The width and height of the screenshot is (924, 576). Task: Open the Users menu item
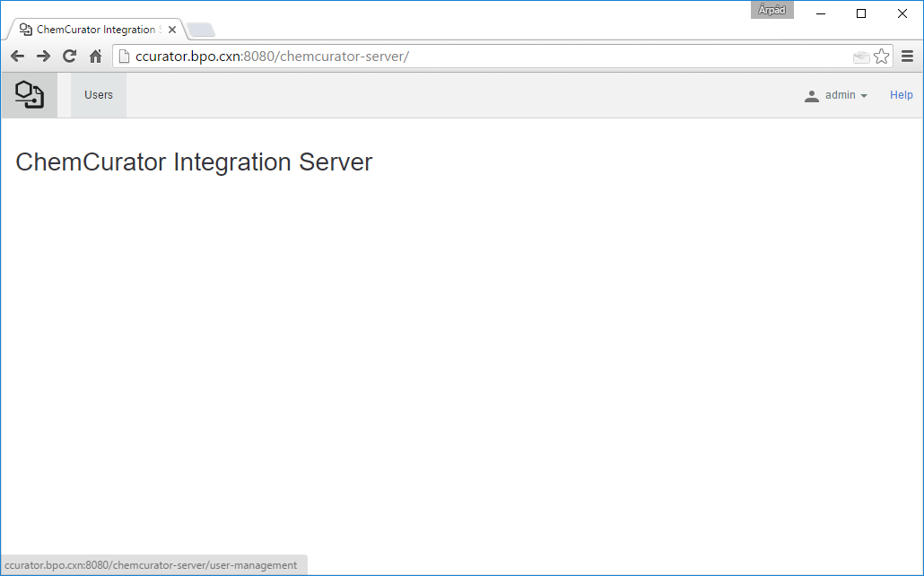coord(99,95)
